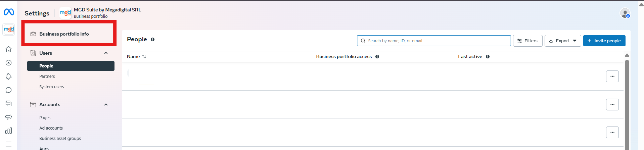
Task: Click the People info tooltip icon
Action: tap(152, 40)
